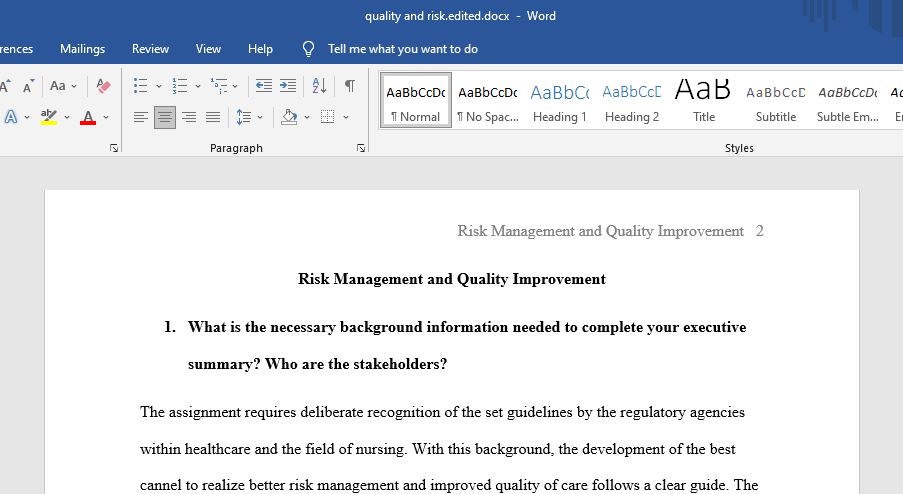Open the Paragraph settings dialog launcher

pyautogui.click(x=361, y=149)
